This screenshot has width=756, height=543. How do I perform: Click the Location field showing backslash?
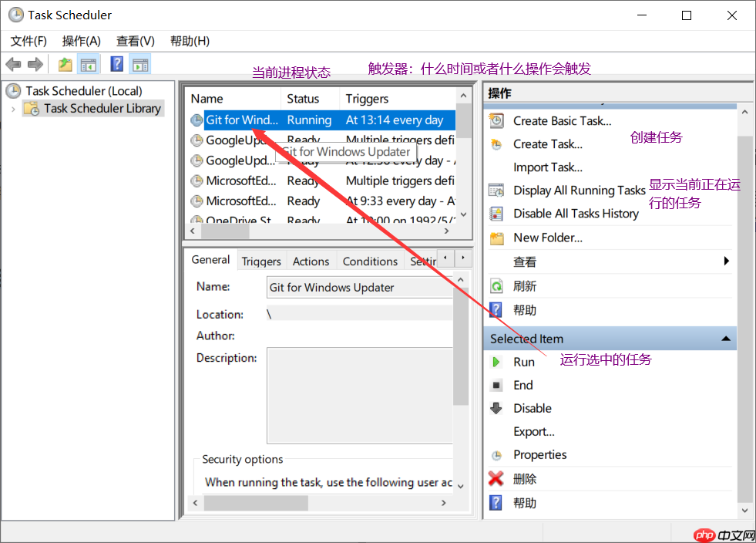click(x=360, y=314)
